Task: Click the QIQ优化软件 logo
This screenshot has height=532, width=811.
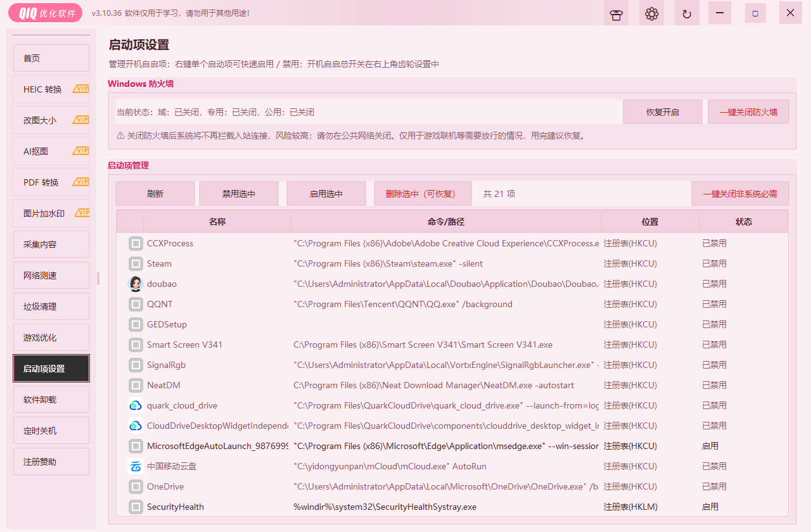Action: coord(47,13)
